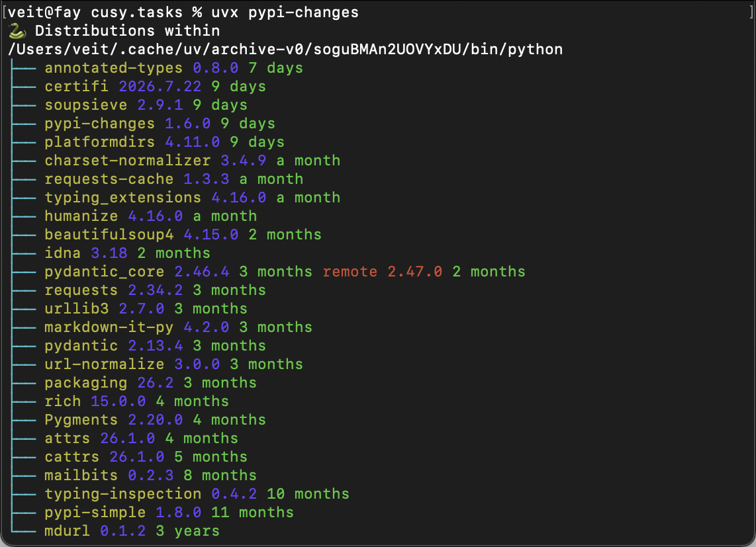Image resolution: width=756 pixels, height=547 pixels.
Task: Click the 'rich' package name
Action: (x=63, y=401)
